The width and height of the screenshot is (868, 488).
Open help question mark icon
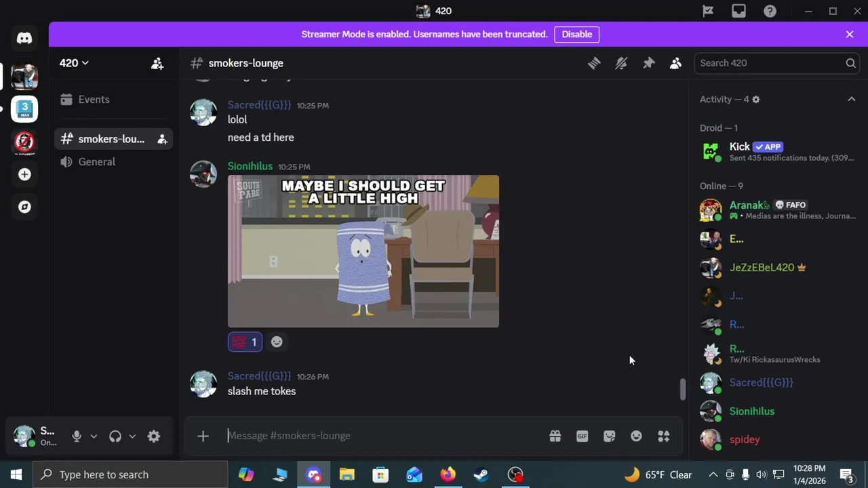pyautogui.click(x=770, y=11)
